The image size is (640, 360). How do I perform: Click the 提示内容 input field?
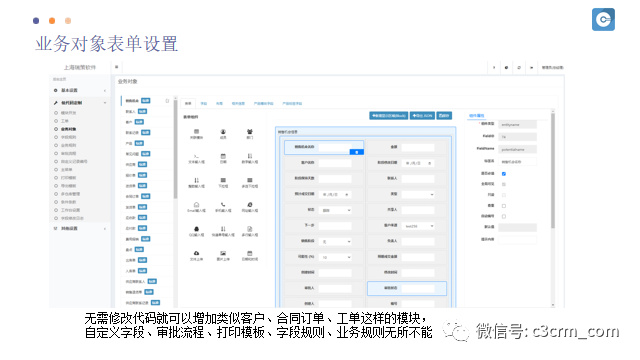pos(518,240)
